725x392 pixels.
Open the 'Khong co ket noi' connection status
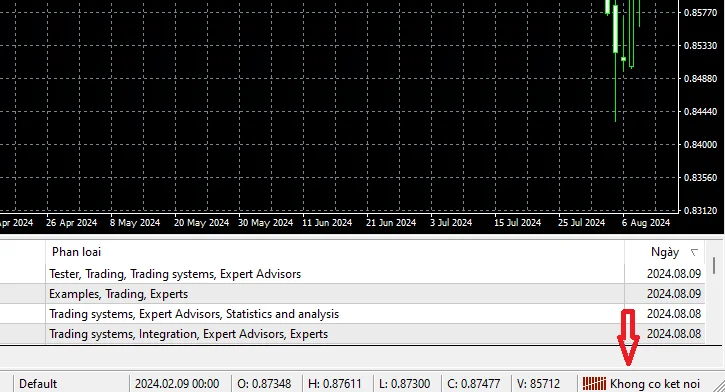point(654,384)
